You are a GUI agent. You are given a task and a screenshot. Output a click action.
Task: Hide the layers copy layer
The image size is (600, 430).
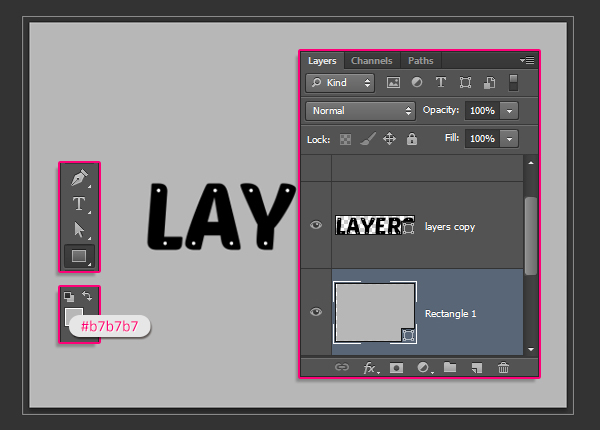click(316, 225)
